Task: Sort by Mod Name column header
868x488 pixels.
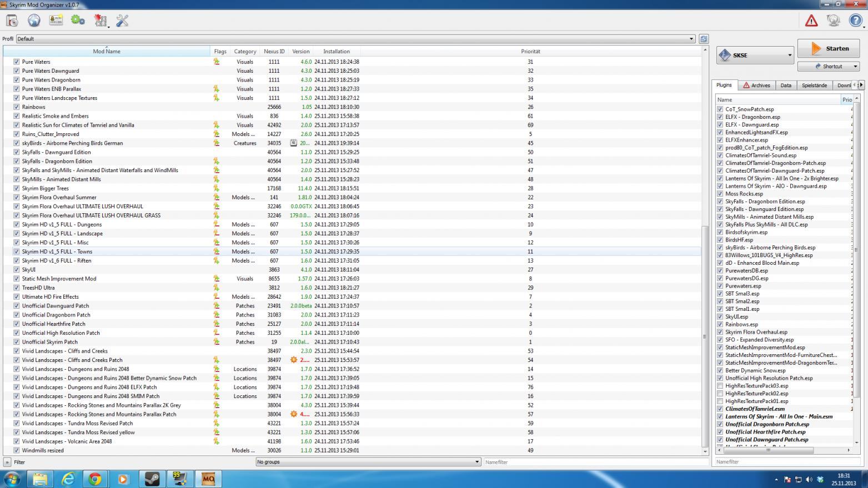Action: pos(107,51)
